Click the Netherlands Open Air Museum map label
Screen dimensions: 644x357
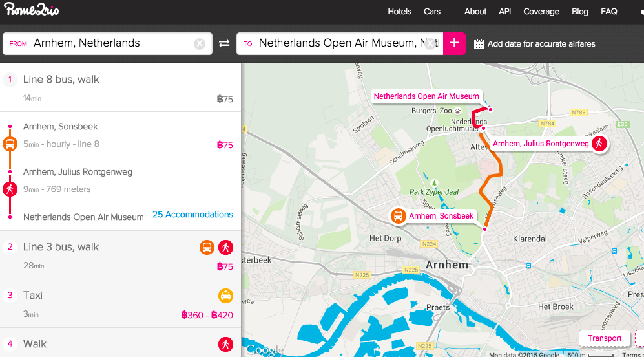[x=426, y=96]
